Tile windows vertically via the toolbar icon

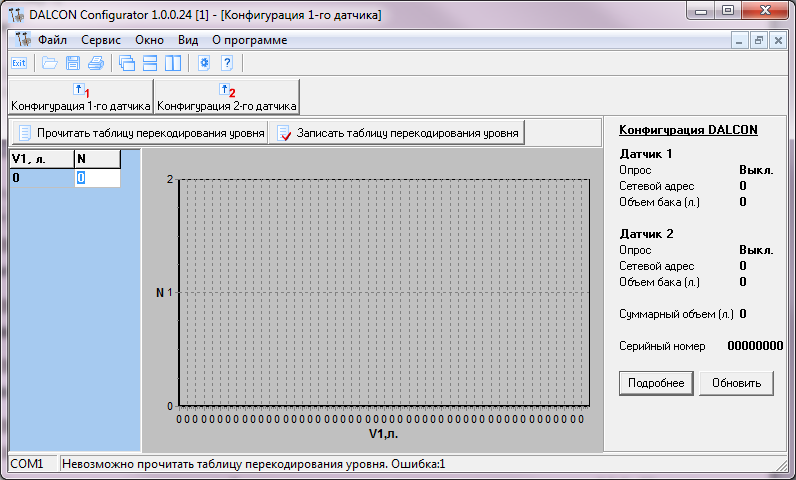point(173,63)
